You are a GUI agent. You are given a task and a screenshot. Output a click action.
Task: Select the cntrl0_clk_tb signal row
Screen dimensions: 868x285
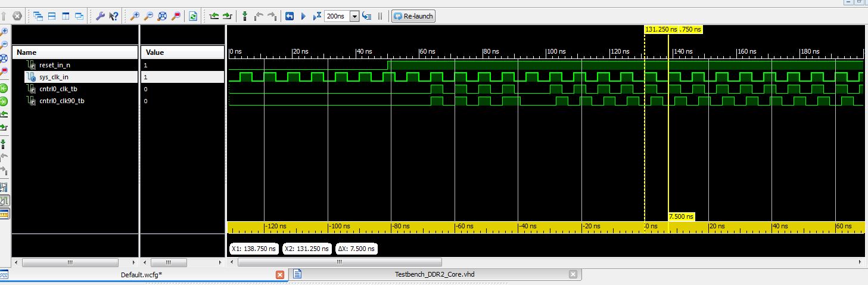coord(75,89)
